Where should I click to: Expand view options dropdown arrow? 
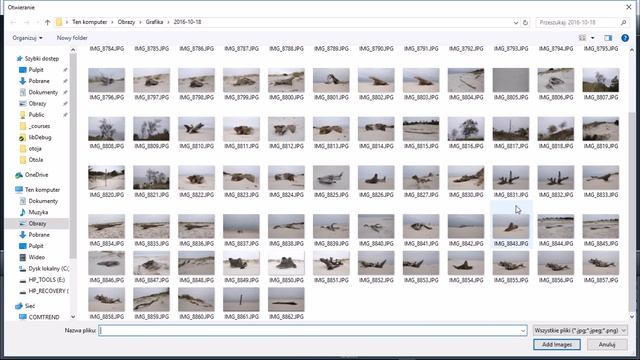point(593,38)
